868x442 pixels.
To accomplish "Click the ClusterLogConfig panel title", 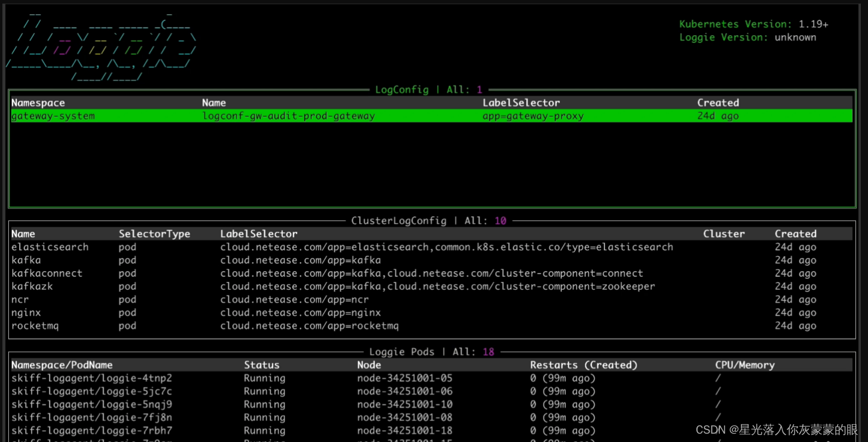I will coord(429,221).
